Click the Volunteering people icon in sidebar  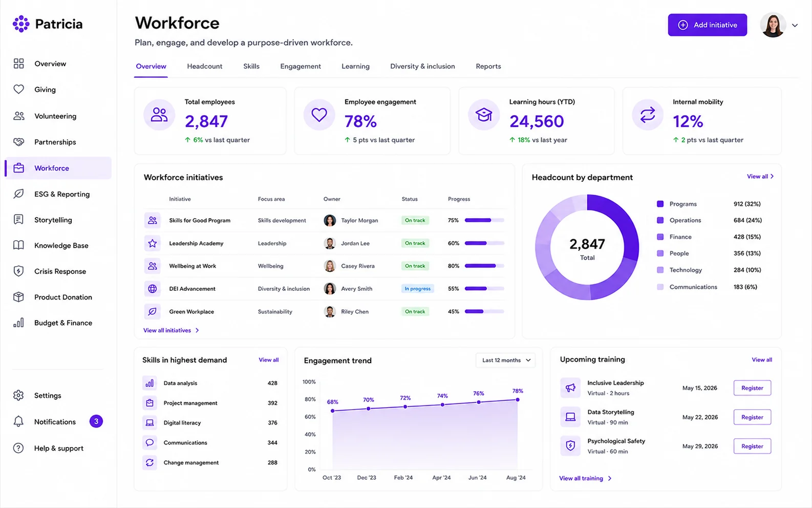click(x=18, y=116)
